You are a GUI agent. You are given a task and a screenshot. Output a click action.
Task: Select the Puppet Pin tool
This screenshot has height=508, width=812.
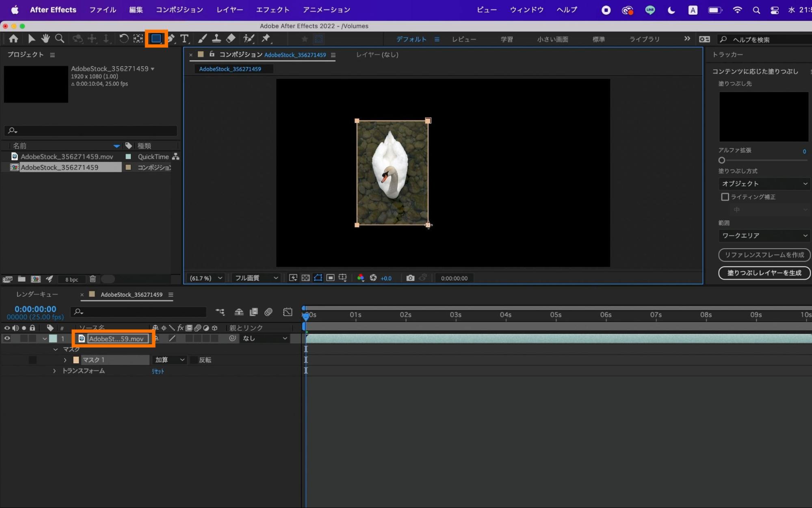(266, 39)
